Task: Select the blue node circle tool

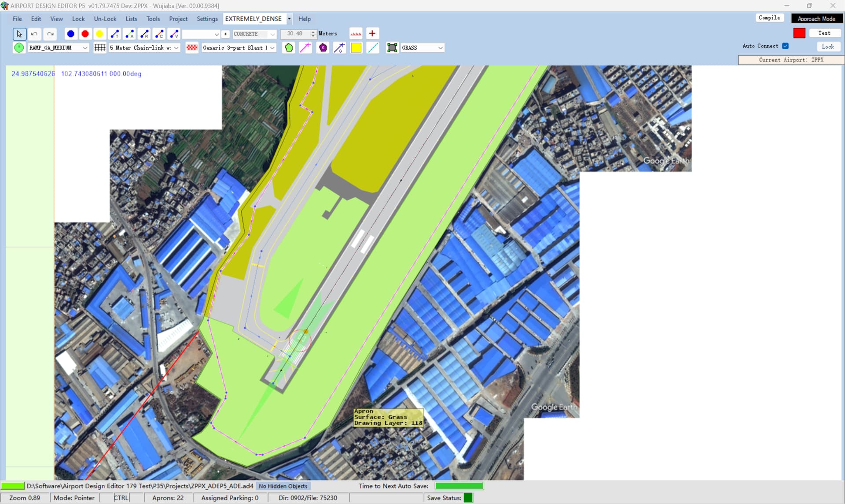Action: point(70,34)
